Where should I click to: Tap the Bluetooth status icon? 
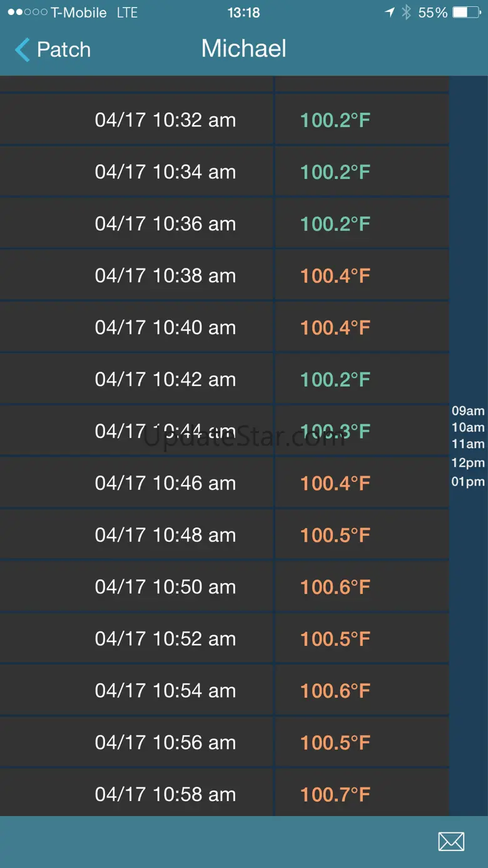pyautogui.click(x=406, y=13)
